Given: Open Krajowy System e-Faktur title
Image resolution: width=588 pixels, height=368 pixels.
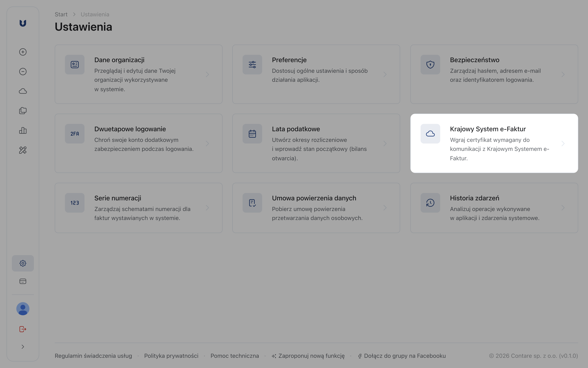Looking at the screenshot, I should tap(488, 129).
